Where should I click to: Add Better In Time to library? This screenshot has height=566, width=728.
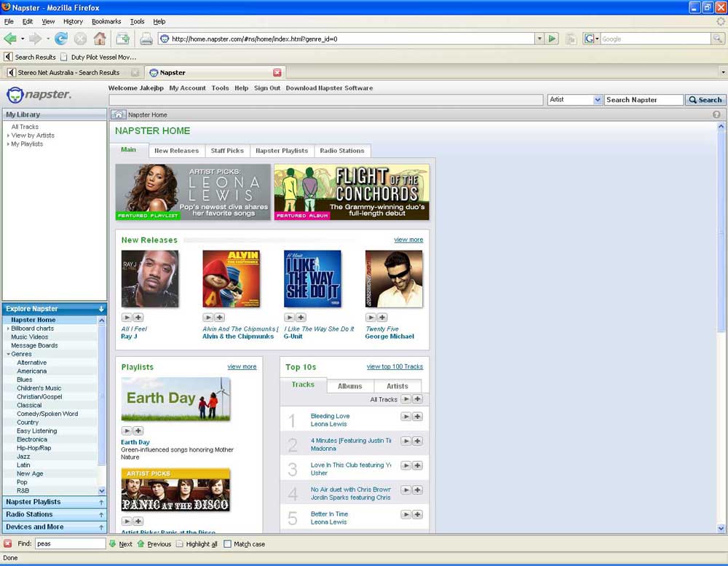(417, 514)
